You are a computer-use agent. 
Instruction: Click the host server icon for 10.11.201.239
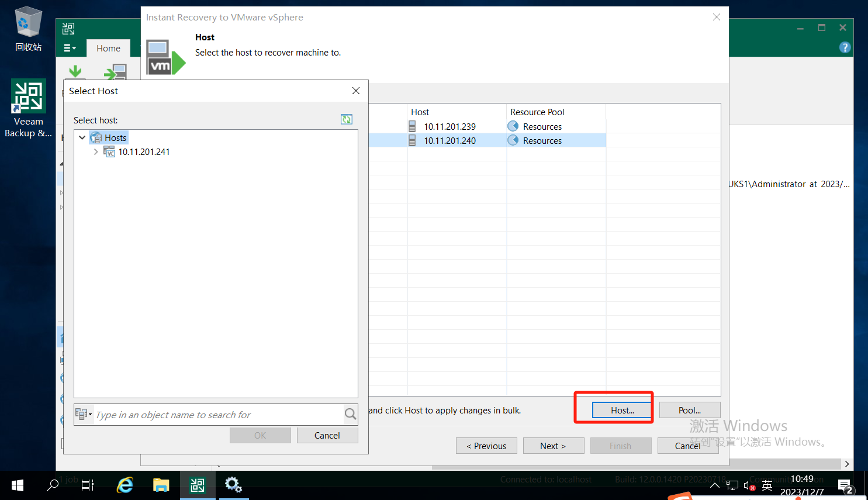[412, 126]
